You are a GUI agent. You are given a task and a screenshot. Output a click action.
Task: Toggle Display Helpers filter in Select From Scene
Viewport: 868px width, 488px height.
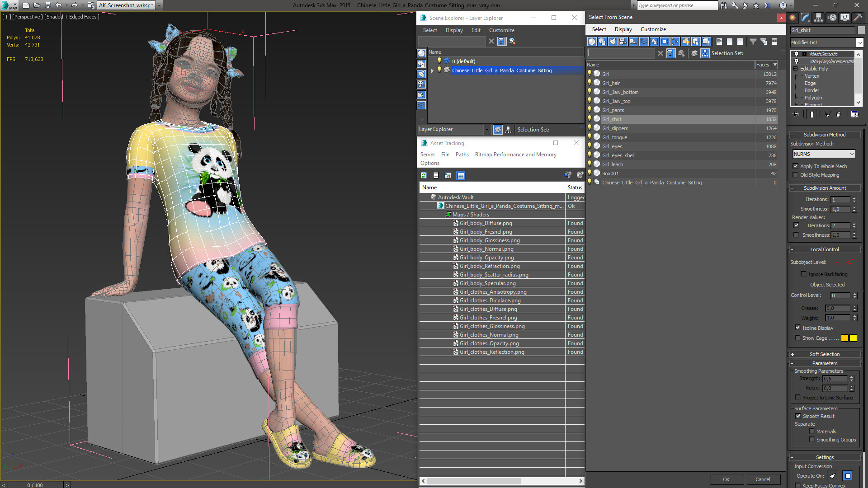(633, 42)
